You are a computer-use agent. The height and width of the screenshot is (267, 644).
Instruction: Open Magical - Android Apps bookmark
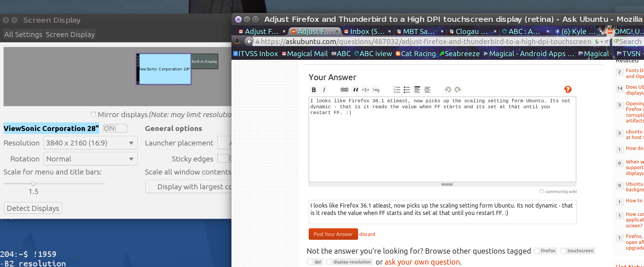[x=529, y=54]
